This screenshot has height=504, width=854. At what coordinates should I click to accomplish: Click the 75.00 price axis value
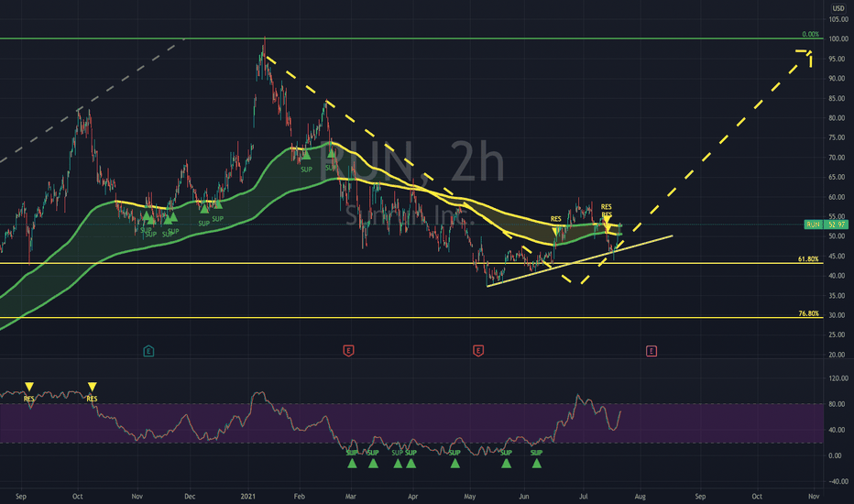[838, 137]
